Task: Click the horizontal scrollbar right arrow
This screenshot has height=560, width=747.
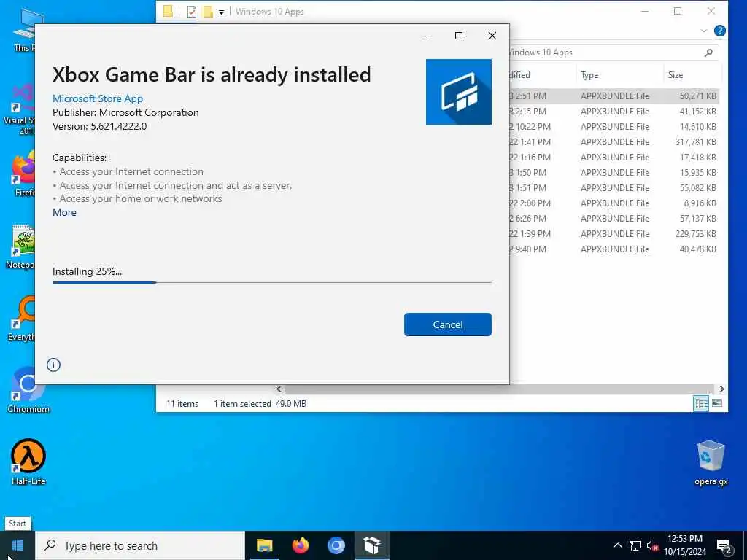Action: [721, 389]
